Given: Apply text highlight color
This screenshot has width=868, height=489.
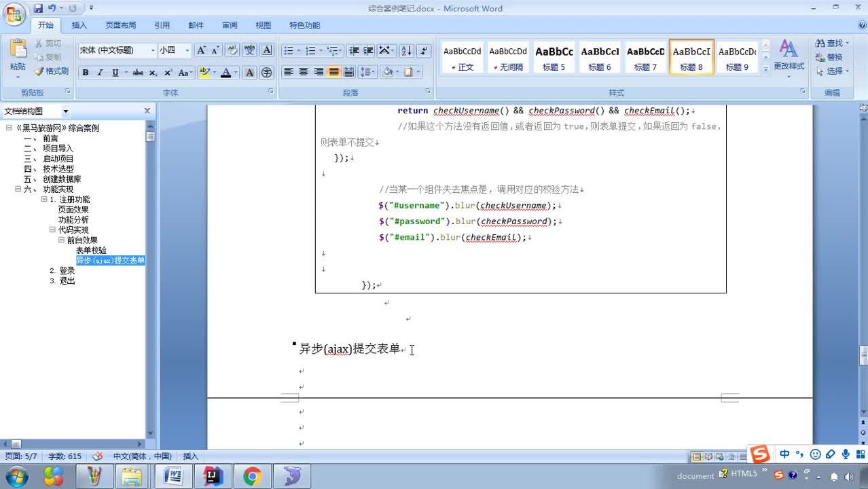Looking at the screenshot, I should pyautogui.click(x=204, y=73).
